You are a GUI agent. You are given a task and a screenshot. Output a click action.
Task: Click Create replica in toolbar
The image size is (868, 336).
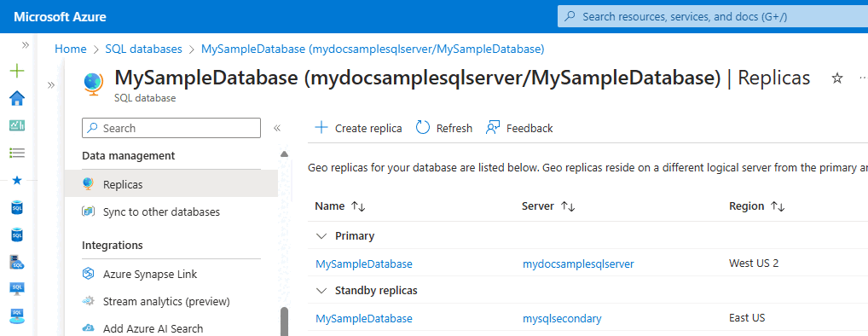358,128
